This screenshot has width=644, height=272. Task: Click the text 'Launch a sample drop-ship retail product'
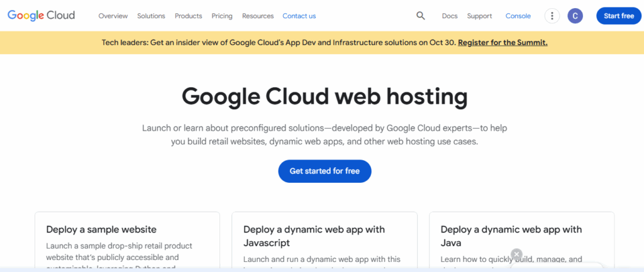click(119, 246)
